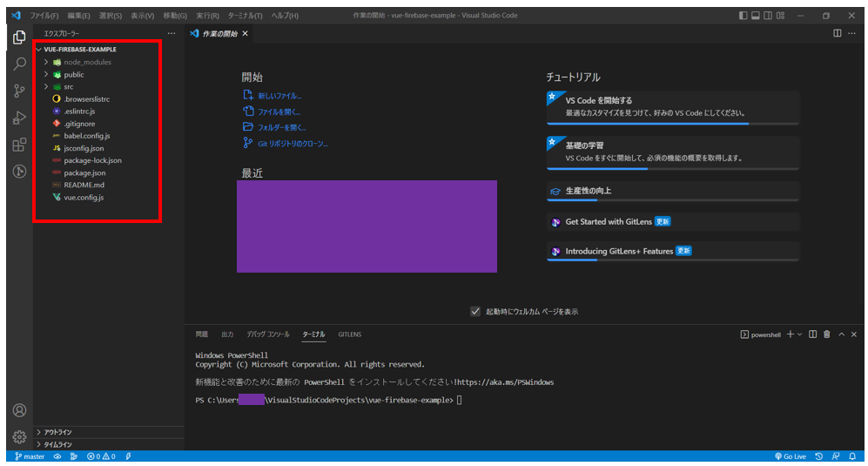Click the ファイルを開く link
The image size is (868, 466).
coord(279,112)
